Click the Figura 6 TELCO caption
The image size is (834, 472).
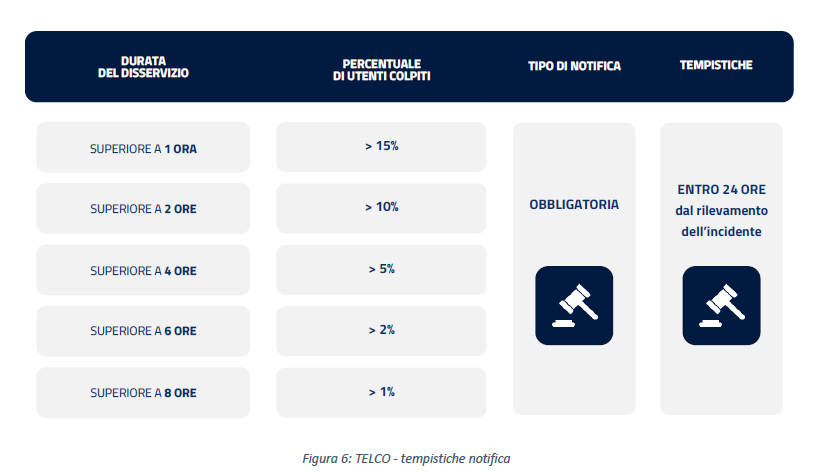(x=406, y=458)
